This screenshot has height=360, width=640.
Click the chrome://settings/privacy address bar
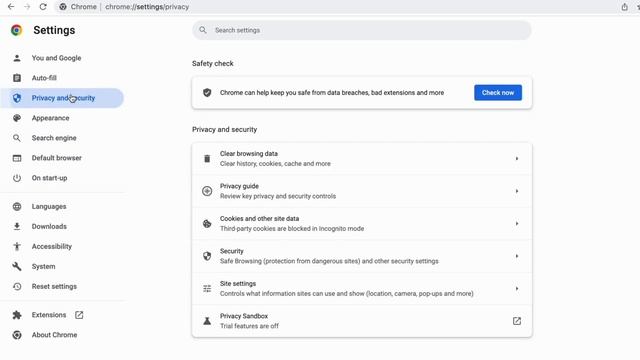coord(147,7)
